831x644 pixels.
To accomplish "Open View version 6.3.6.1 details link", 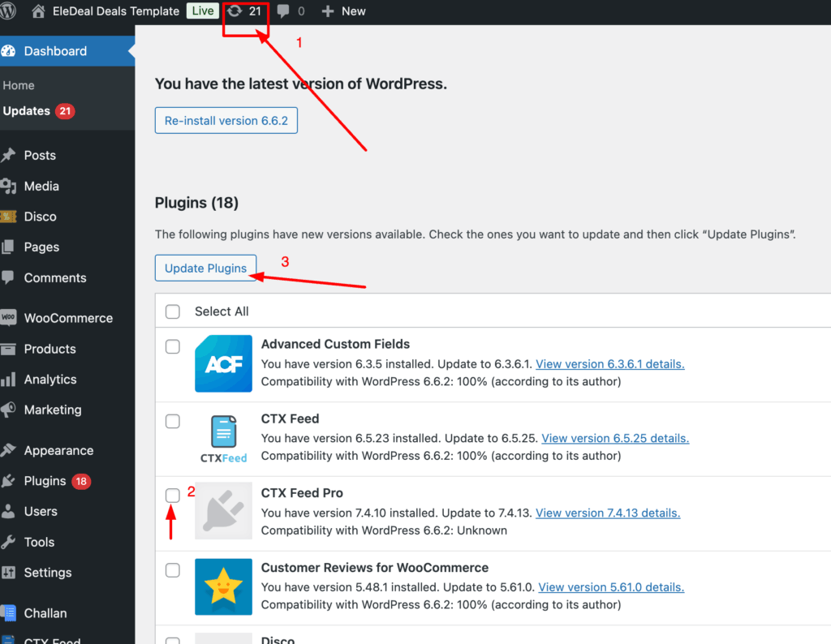I will 610,364.
